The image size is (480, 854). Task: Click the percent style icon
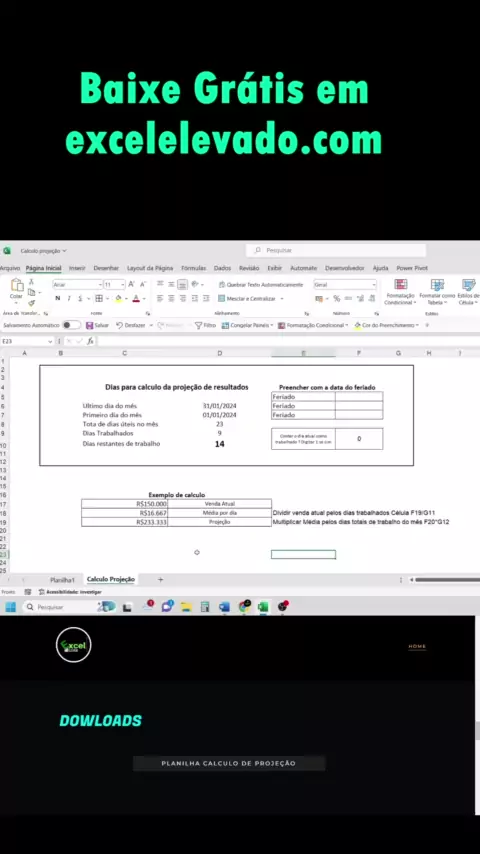[x=337, y=298]
